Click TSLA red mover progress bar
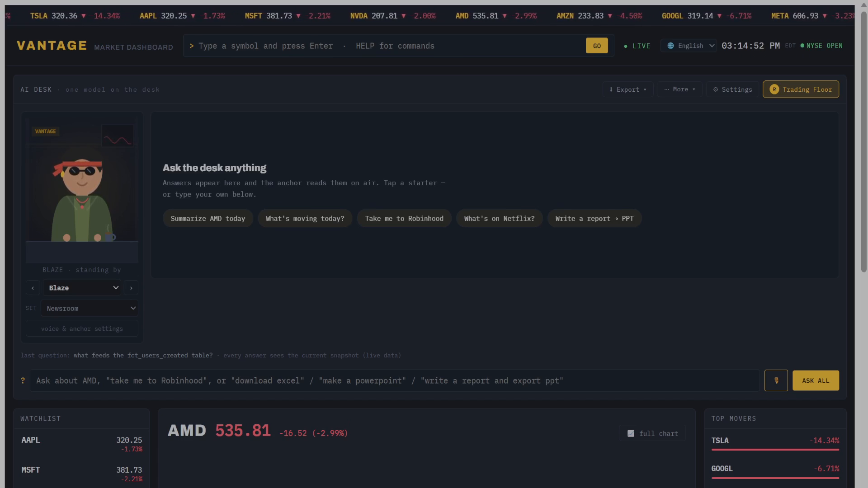868x488 pixels. (x=775, y=450)
